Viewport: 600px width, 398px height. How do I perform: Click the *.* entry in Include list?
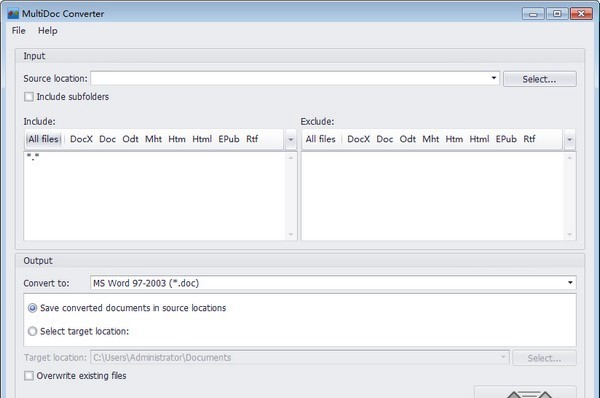[x=33, y=157]
